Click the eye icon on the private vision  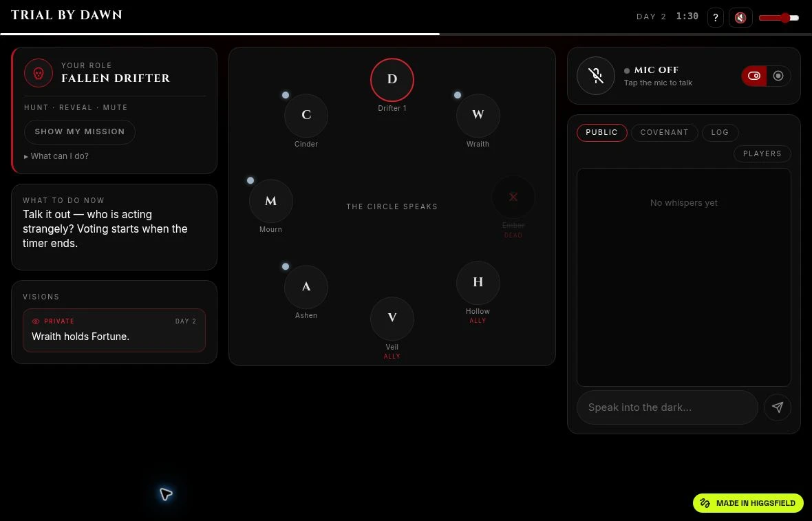(x=36, y=321)
